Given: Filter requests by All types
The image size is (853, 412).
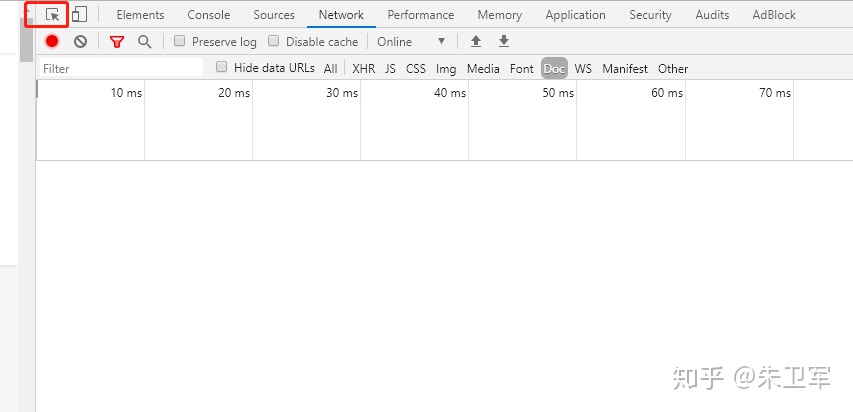Looking at the screenshot, I should coord(330,69).
